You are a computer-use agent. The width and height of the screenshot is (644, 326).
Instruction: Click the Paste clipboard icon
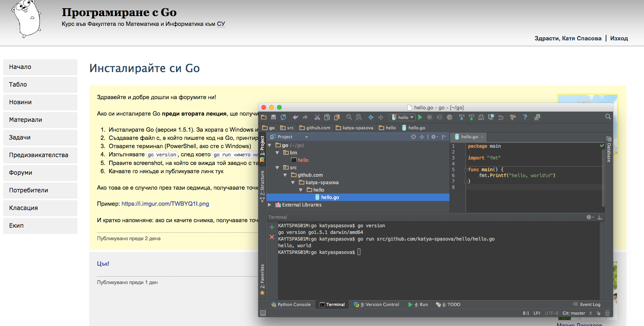click(x=337, y=117)
